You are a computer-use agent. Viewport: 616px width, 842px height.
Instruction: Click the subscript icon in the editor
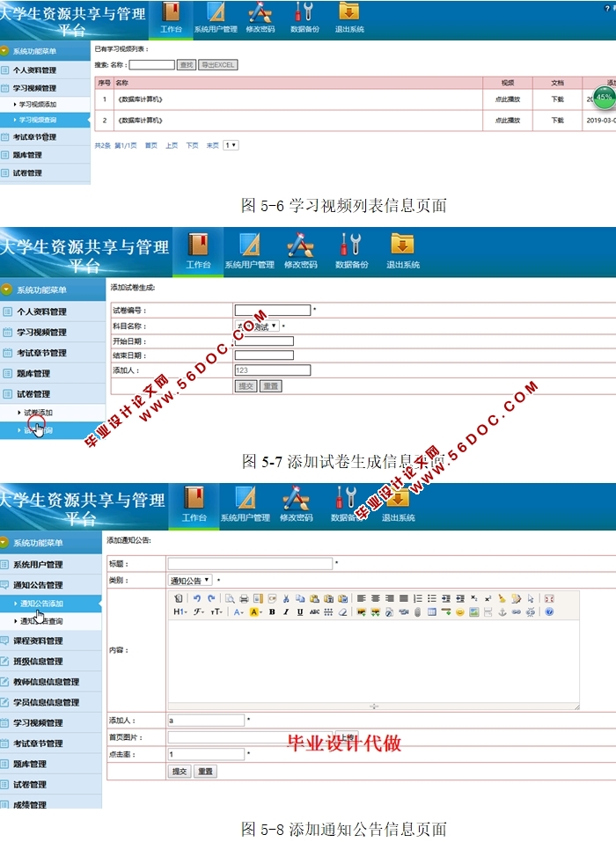(x=474, y=598)
